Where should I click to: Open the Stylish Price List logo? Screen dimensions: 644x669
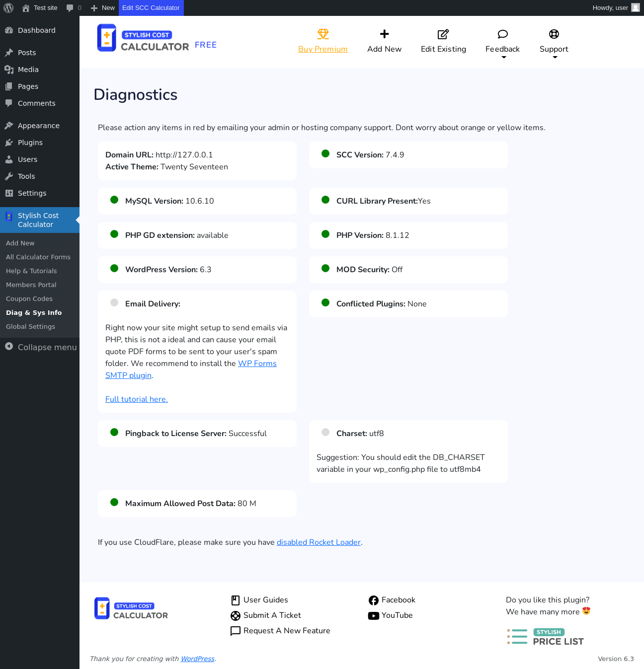click(545, 637)
